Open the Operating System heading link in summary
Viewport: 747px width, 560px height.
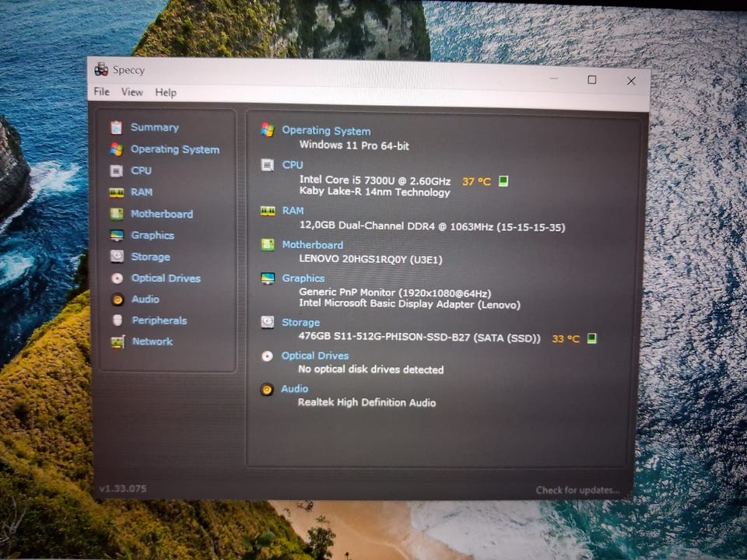pyautogui.click(x=326, y=131)
